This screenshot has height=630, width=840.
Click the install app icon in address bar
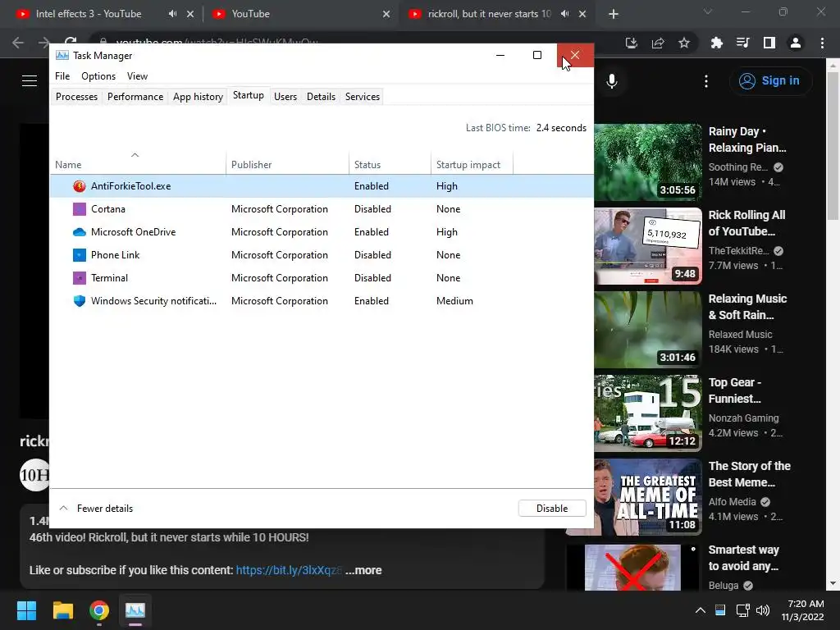[x=632, y=43]
